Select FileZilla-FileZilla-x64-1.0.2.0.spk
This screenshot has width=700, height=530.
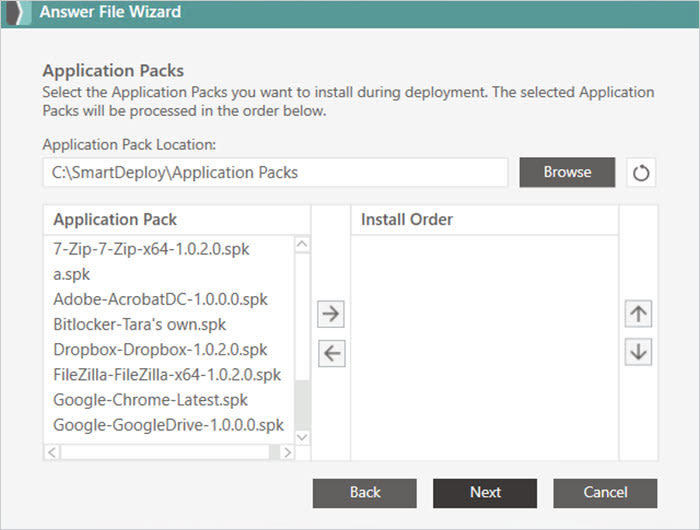tap(169, 374)
